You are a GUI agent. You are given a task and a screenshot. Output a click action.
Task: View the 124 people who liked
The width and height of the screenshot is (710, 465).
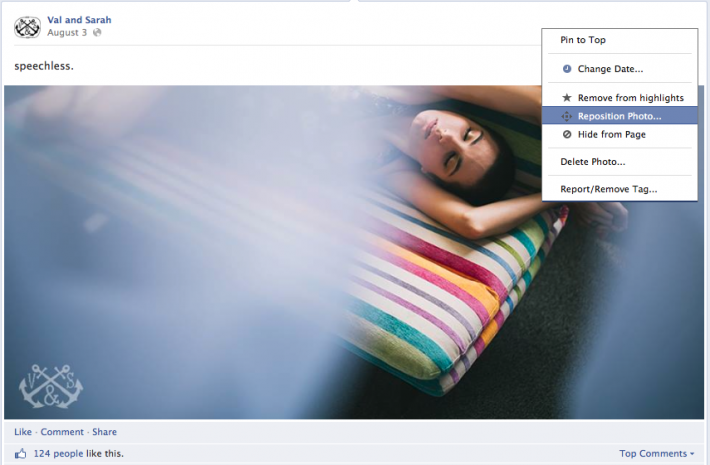(58, 454)
